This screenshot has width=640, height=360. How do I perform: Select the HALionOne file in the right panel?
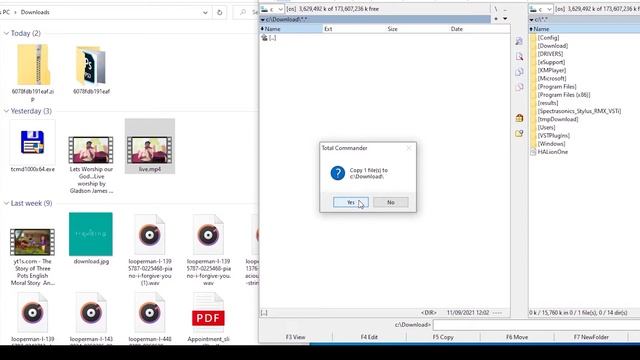click(x=553, y=152)
